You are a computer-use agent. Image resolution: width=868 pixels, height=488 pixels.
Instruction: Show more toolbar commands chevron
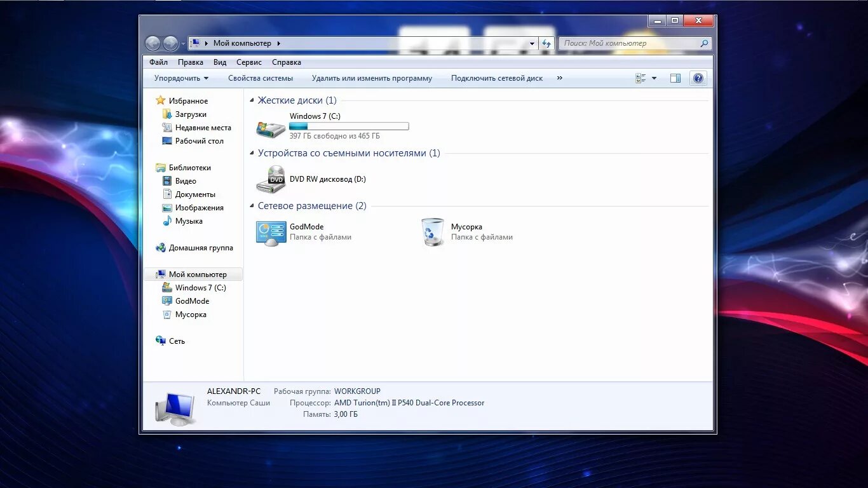click(560, 78)
